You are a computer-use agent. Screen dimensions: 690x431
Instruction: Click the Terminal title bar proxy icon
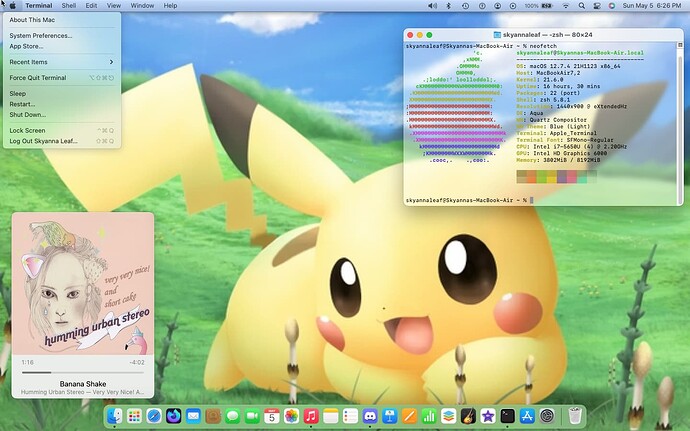497,35
